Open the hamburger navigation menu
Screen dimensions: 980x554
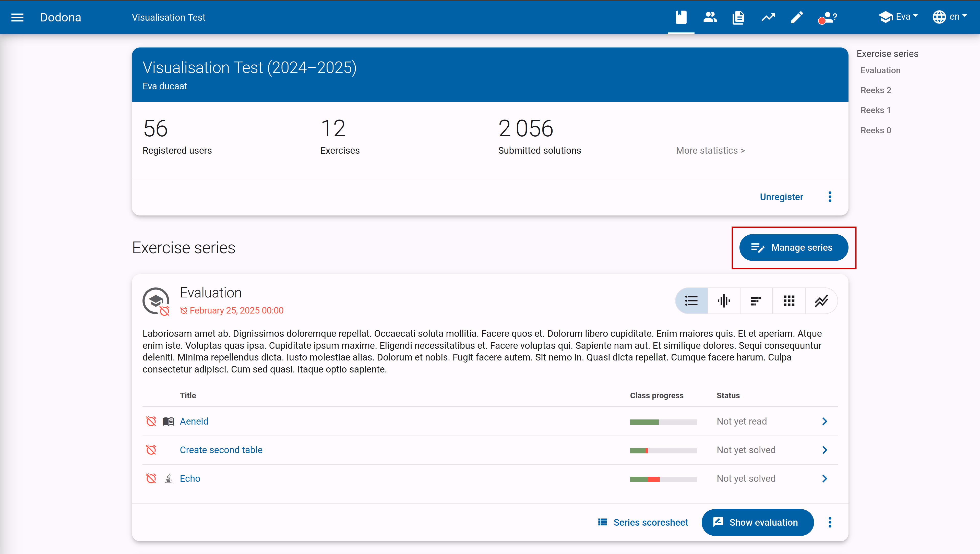17,17
